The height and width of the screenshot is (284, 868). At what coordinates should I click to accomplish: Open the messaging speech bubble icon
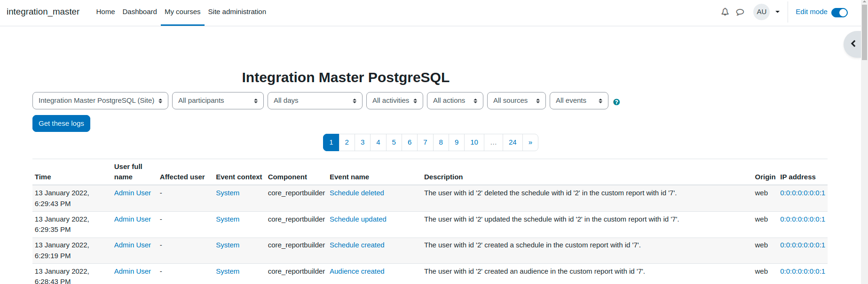pyautogui.click(x=740, y=12)
